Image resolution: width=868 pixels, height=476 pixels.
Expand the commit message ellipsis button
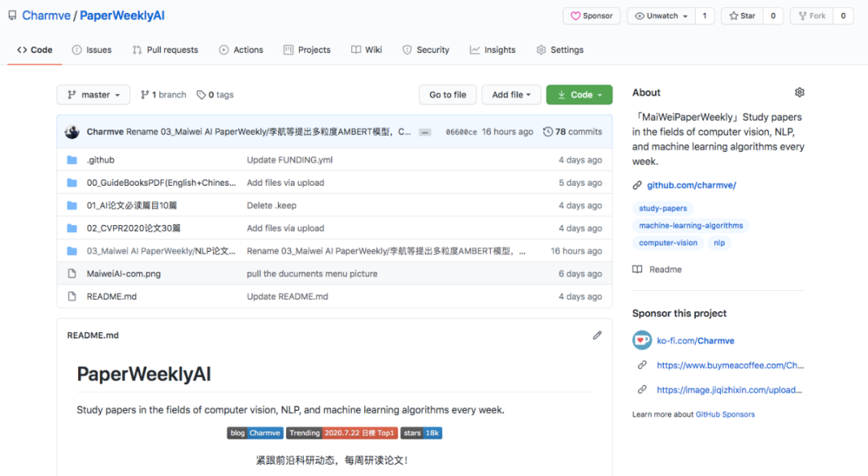click(424, 133)
